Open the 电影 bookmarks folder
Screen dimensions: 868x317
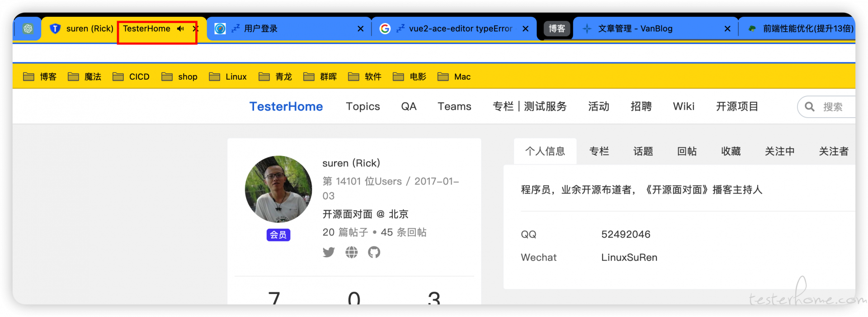410,77
